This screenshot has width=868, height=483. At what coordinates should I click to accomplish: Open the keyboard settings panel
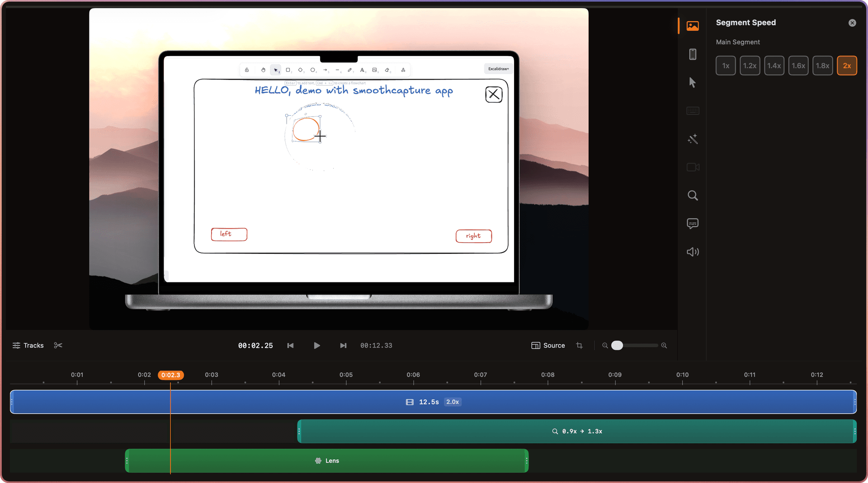pos(693,111)
